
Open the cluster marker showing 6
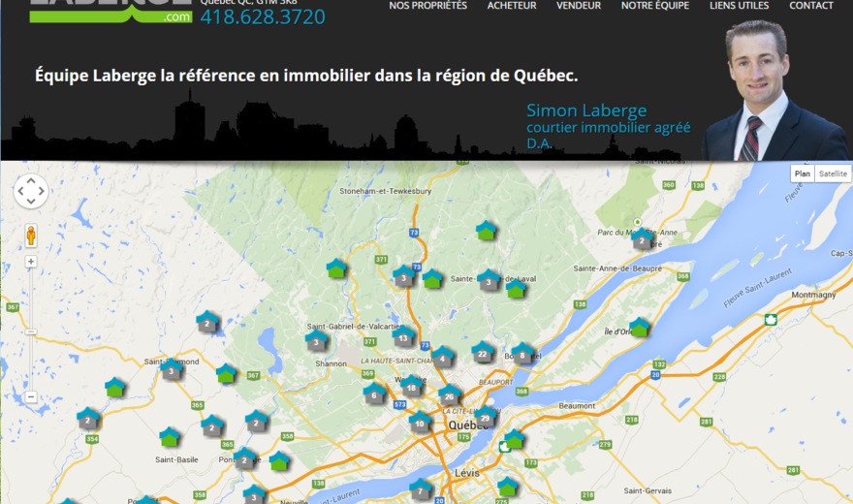point(374,394)
